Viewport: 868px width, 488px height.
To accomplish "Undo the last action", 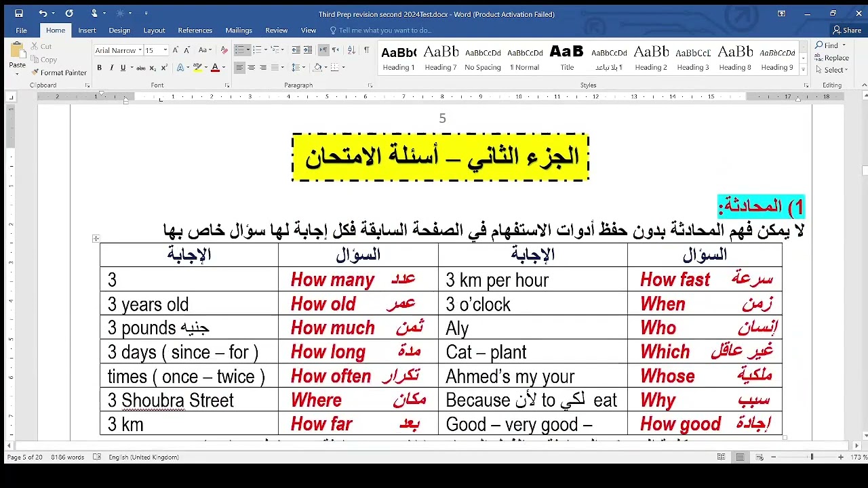I will click(43, 14).
